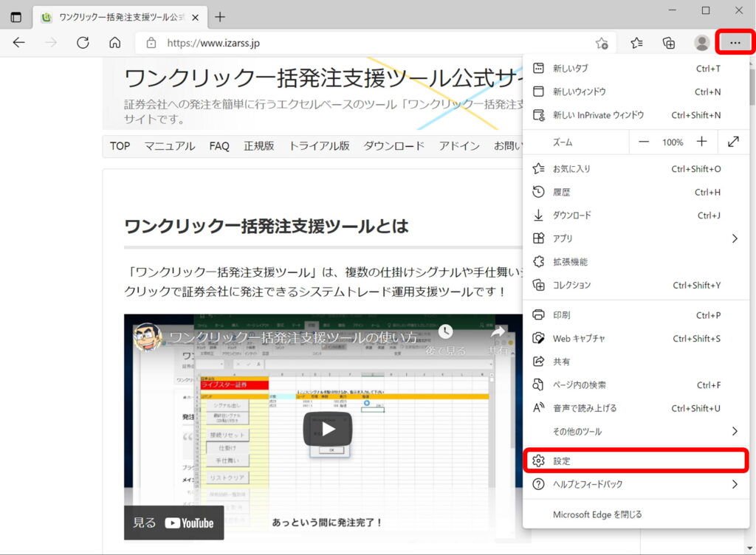
Task: Open アドイン navigation link
Action: [x=459, y=146]
